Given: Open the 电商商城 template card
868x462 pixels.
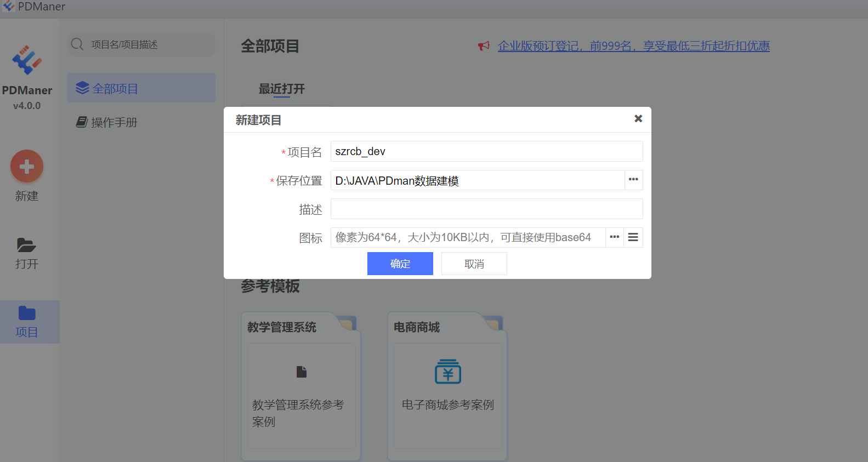Looking at the screenshot, I should click(447, 386).
